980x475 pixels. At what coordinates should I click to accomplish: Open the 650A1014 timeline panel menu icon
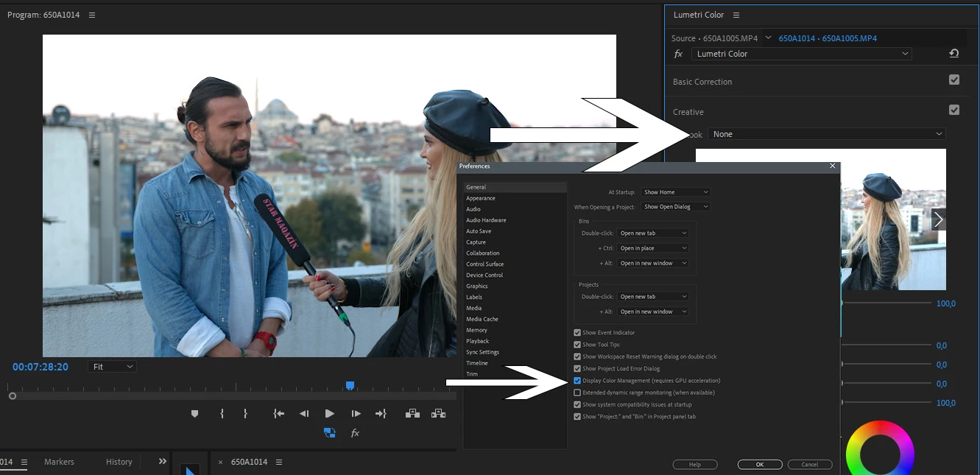tap(279, 462)
